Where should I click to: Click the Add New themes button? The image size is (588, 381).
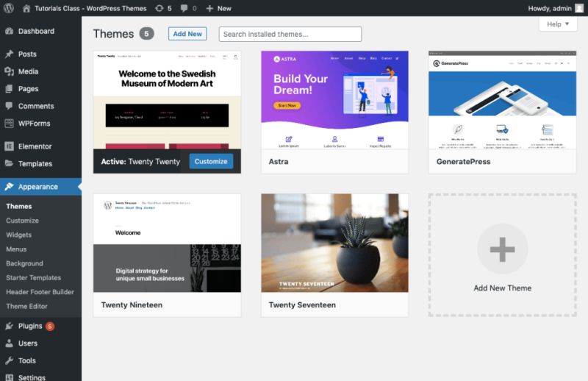click(187, 34)
